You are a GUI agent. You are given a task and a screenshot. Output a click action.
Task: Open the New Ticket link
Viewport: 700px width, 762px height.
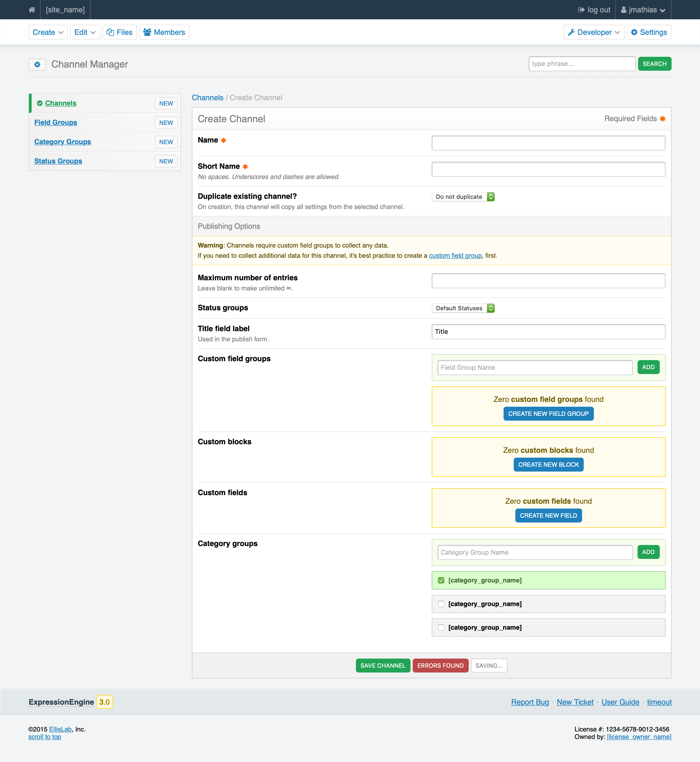pyautogui.click(x=575, y=702)
